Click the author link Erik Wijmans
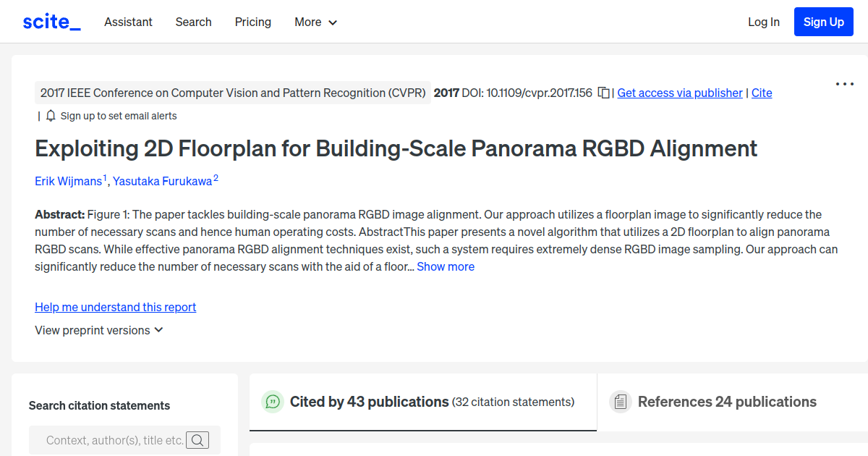The image size is (868, 456). [x=68, y=181]
